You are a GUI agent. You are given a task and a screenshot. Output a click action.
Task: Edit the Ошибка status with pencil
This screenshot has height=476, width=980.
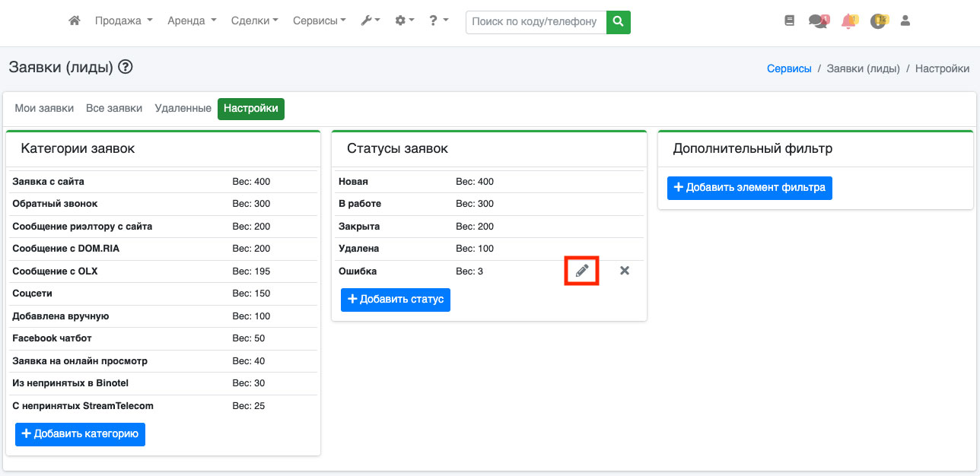582,271
